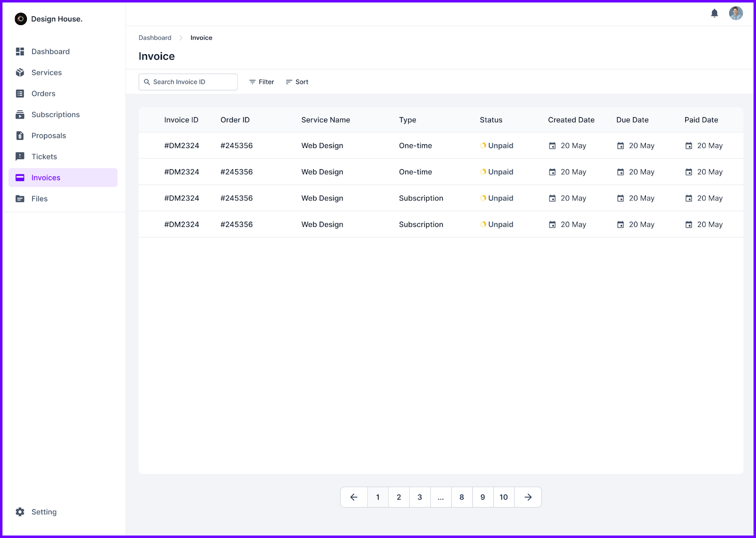The width and height of the screenshot is (756, 538).
Task: Open the notifications bell
Action: (x=714, y=13)
